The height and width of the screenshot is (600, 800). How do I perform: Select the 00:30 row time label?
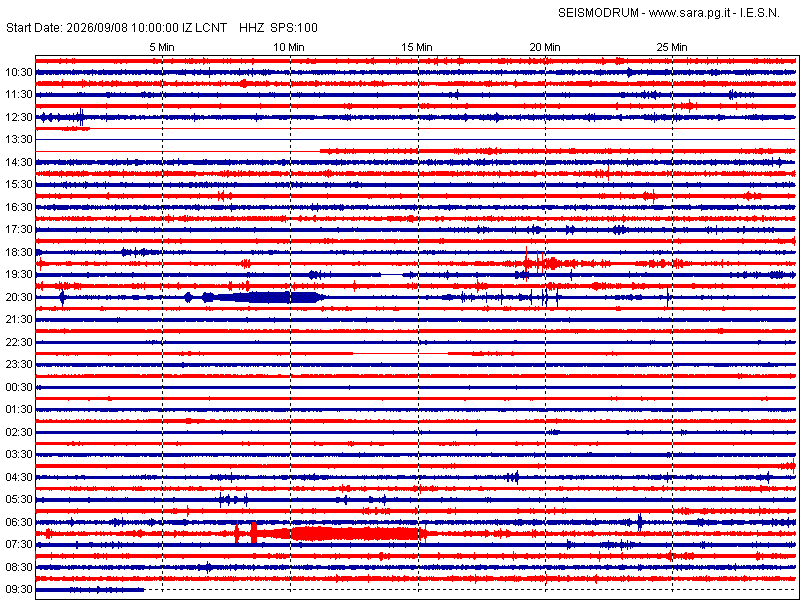(x=19, y=387)
